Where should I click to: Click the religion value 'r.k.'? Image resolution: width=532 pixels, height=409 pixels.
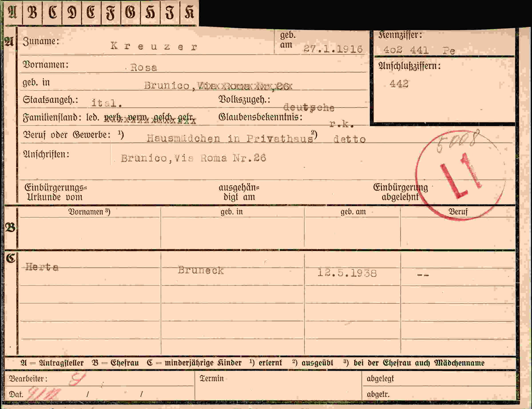tap(341, 124)
